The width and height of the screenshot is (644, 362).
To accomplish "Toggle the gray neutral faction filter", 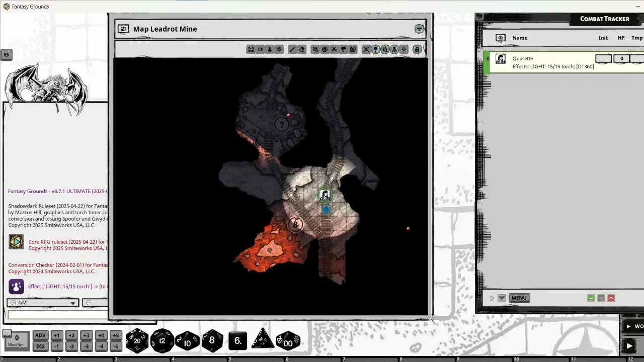I will [x=601, y=298].
